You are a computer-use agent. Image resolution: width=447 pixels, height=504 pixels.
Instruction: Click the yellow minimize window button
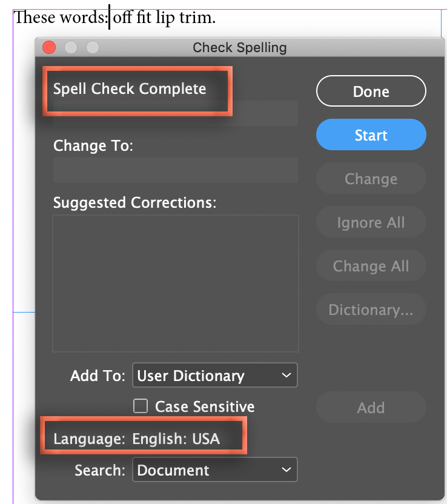click(x=70, y=47)
